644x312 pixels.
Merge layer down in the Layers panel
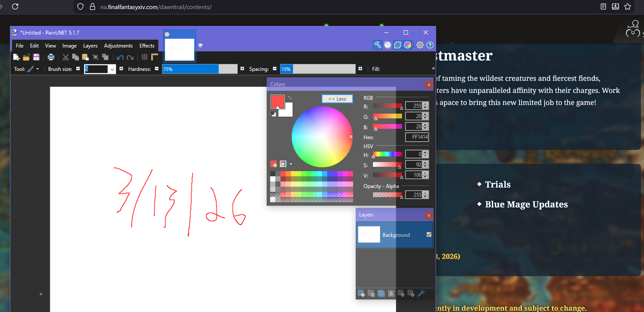(x=391, y=294)
